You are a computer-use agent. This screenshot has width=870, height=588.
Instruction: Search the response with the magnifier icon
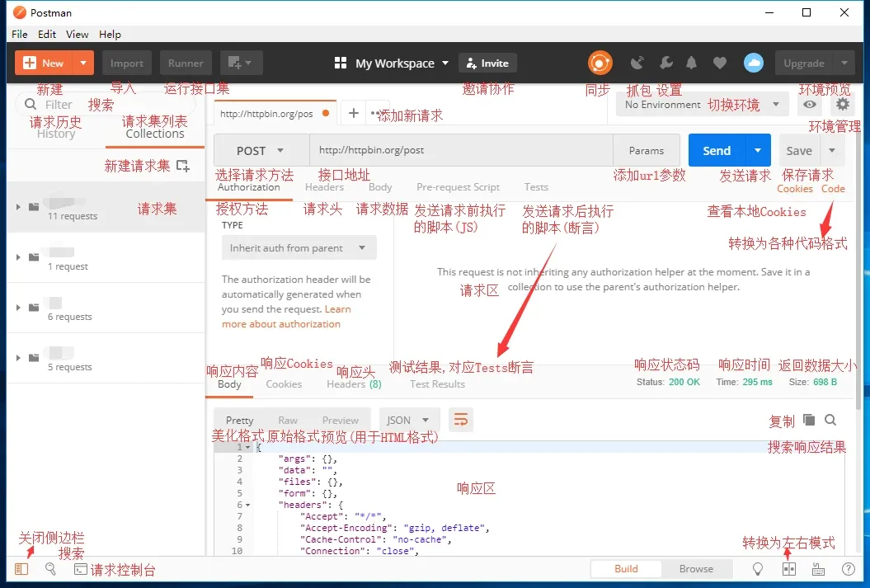[830, 420]
